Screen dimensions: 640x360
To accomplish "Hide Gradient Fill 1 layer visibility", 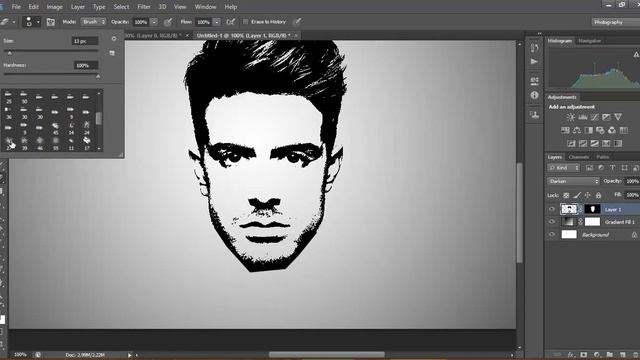I will pos(552,222).
